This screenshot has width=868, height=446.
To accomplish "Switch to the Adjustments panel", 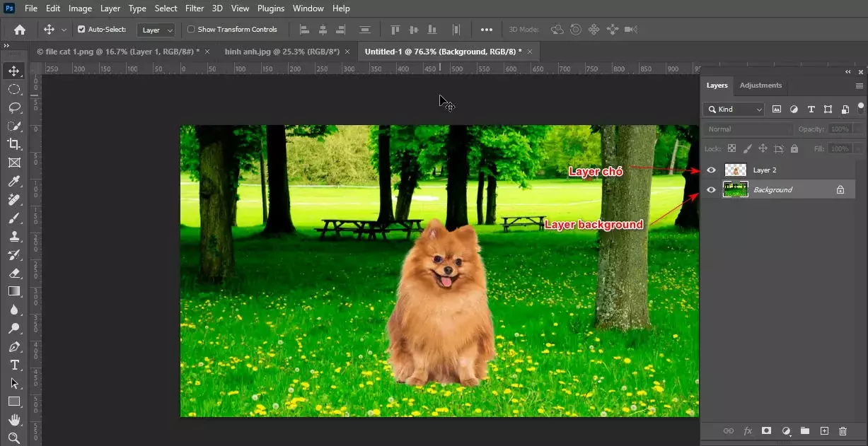I will 760,85.
